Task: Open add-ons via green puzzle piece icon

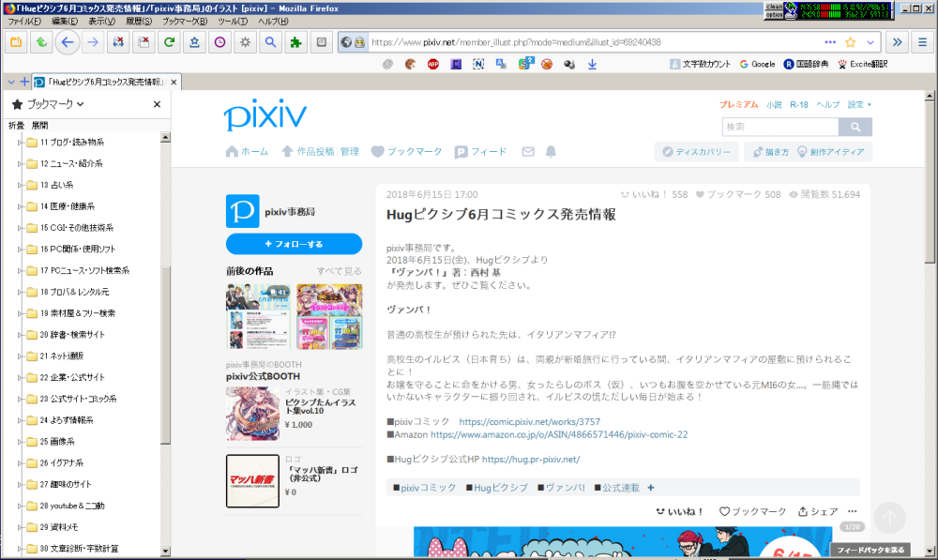Action: pos(296,42)
